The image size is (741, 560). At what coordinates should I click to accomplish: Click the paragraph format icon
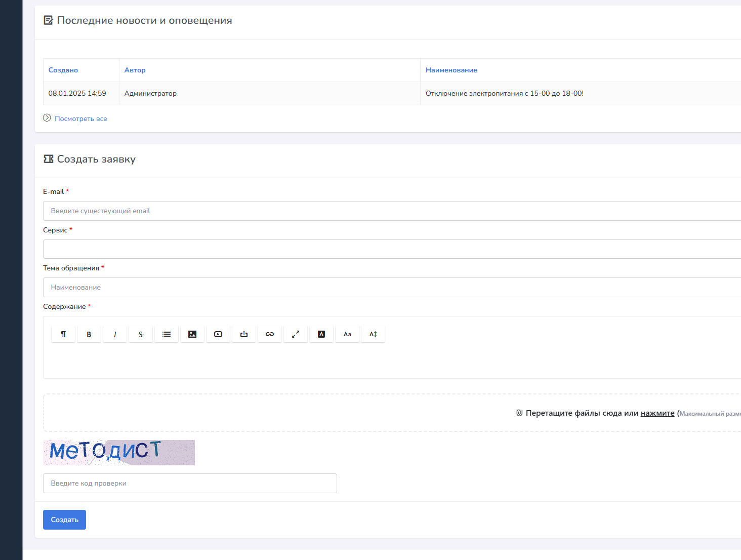click(x=63, y=334)
